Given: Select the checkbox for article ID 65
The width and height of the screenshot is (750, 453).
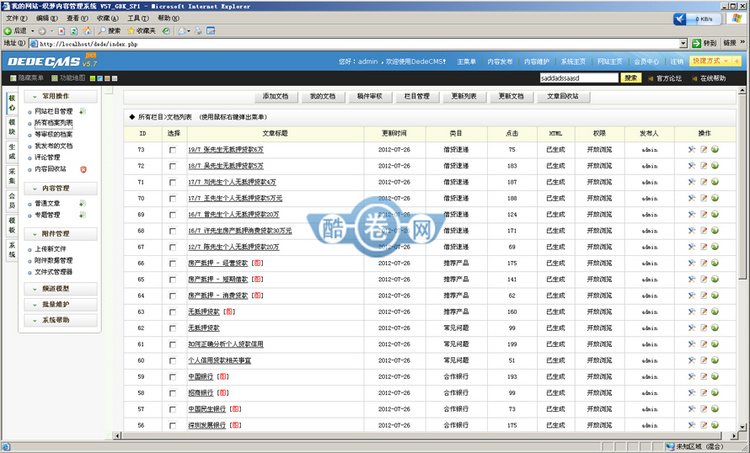Looking at the screenshot, I should [172, 279].
